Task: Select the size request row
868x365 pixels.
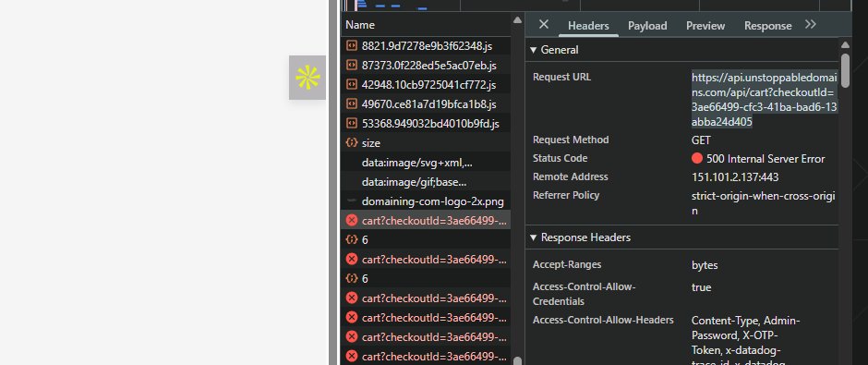Action: pos(425,143)
